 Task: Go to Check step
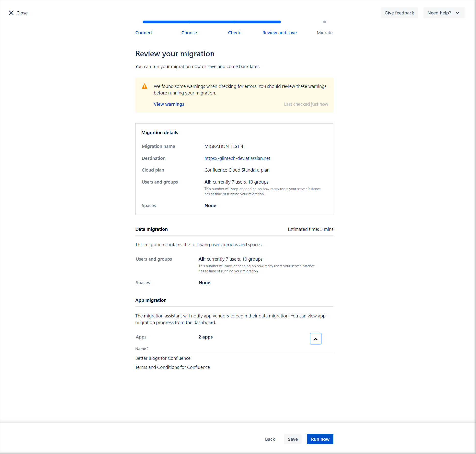(x=234, y=33)
